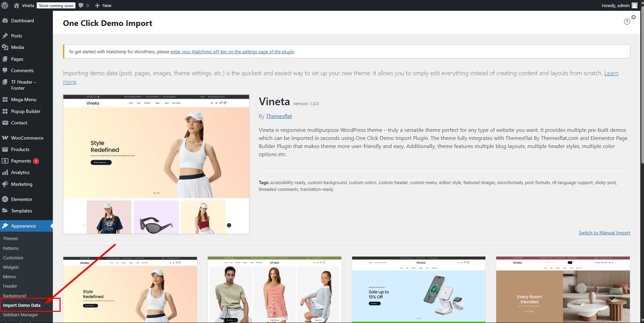This screenshot has width=644, height=323.
Task: Click the Learn more link
Action: pos(611,73)
